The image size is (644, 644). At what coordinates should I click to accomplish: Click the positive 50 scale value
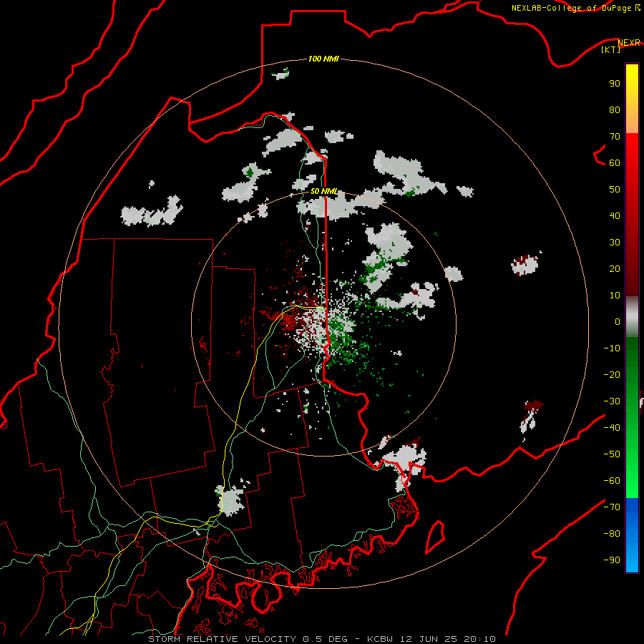(x=615, y=190)
